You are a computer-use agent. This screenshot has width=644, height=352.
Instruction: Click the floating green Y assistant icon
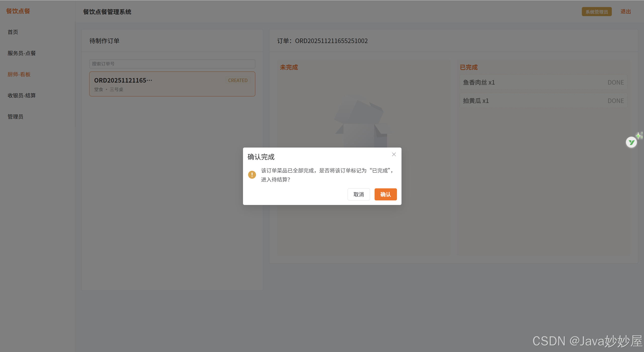[631, 143]
